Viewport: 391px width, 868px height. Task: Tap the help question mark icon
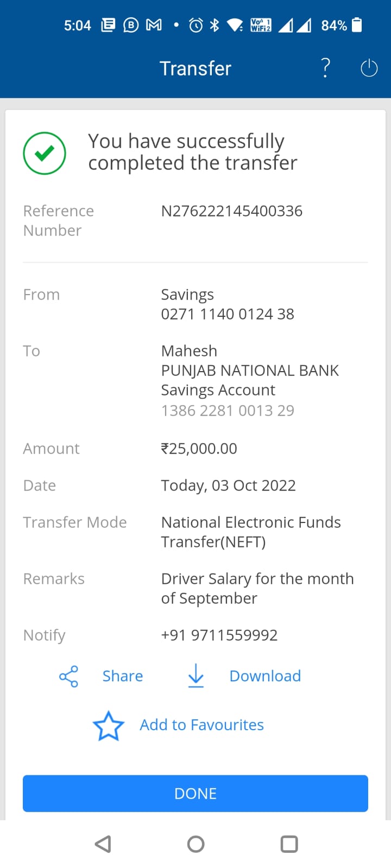(325, 68)
